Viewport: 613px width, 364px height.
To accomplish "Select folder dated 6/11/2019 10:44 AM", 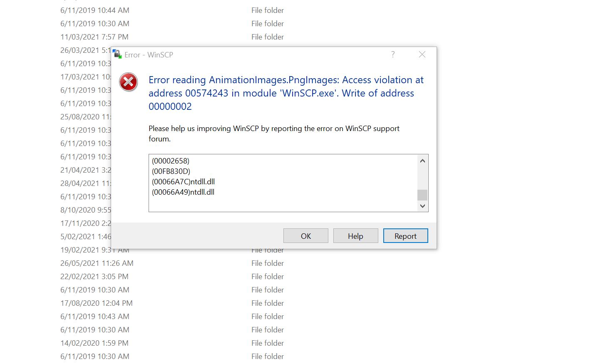I will click(95, 10).
